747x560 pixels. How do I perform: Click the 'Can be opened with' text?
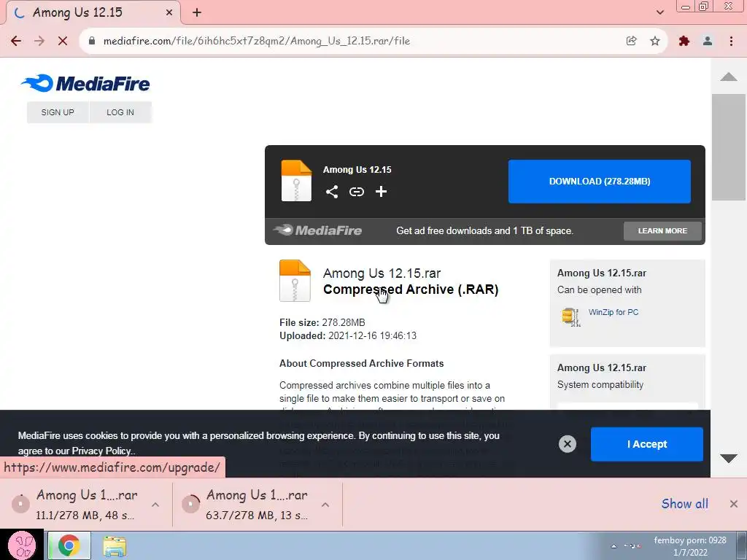(x=600, y=290)
